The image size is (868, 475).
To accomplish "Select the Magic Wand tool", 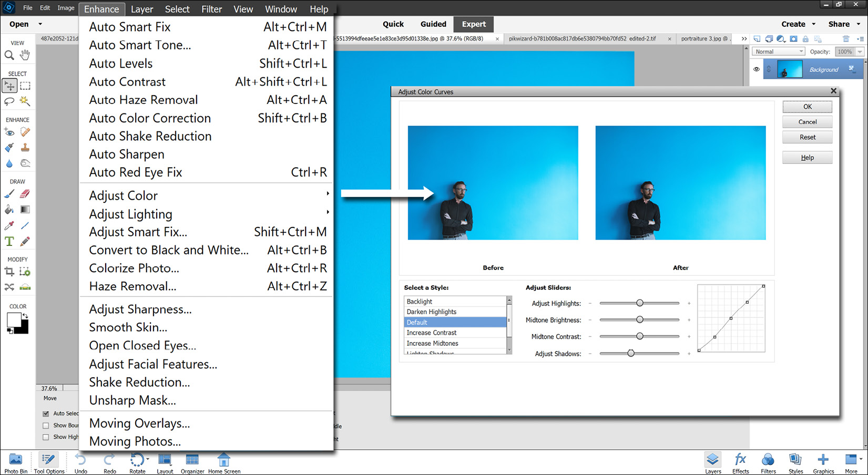I will [25, 102].
